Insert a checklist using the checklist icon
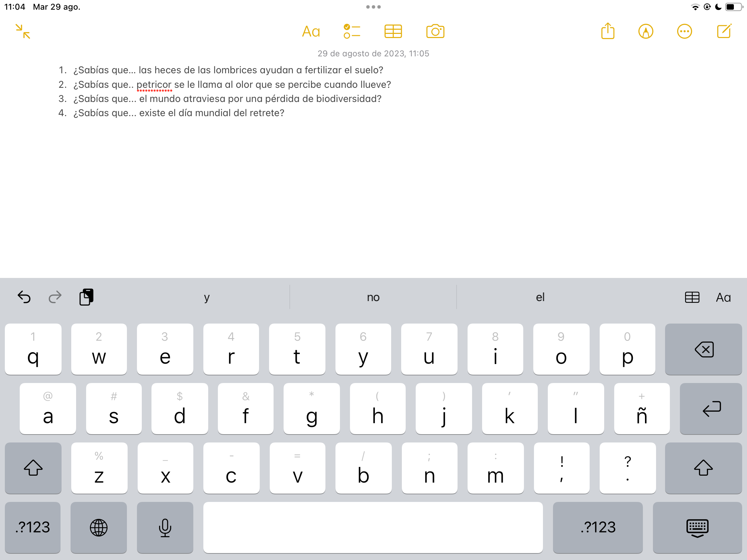The width and height of the screenshot is (747, 560). click(352, 31)
